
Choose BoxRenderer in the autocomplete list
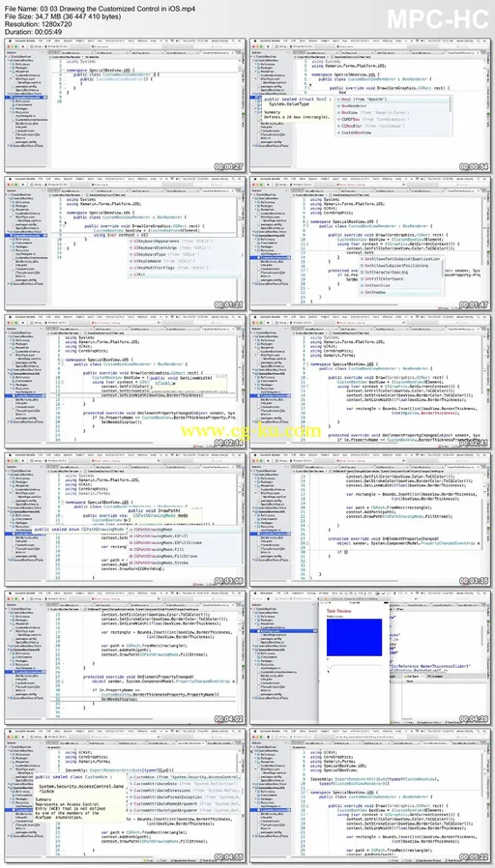[392, 105]
